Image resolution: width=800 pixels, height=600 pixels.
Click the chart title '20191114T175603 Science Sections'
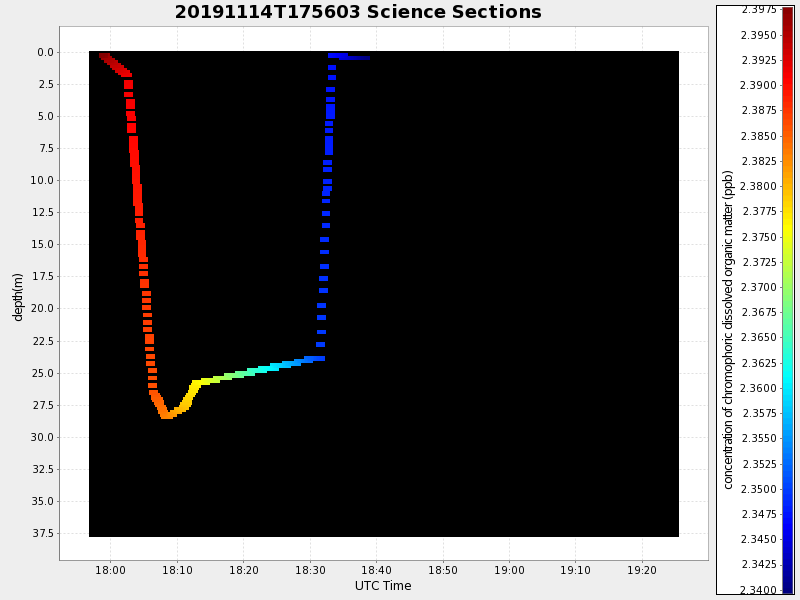(358, 12)
